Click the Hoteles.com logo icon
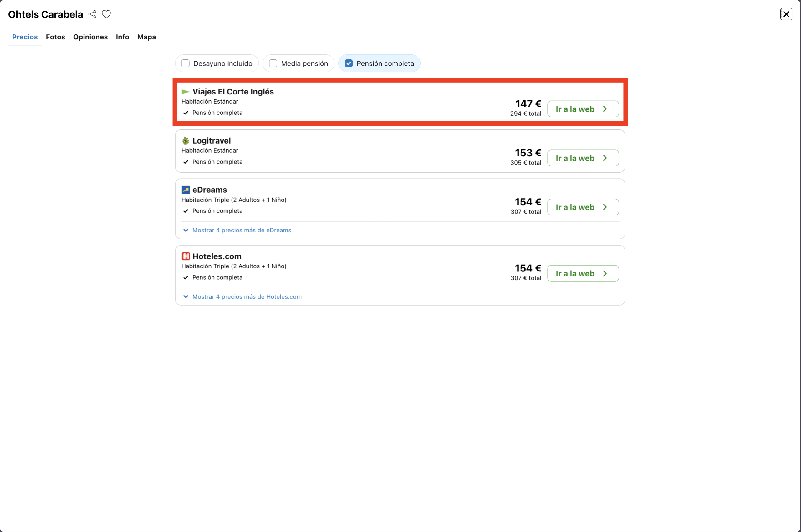801x532 pixels. (x=185, y=256)
